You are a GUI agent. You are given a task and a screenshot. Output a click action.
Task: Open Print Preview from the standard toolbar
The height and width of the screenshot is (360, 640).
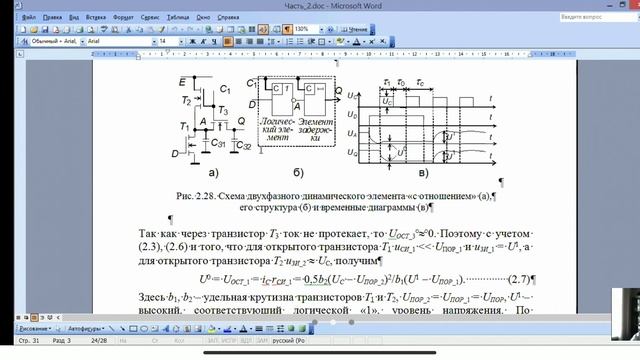point(91,29)
